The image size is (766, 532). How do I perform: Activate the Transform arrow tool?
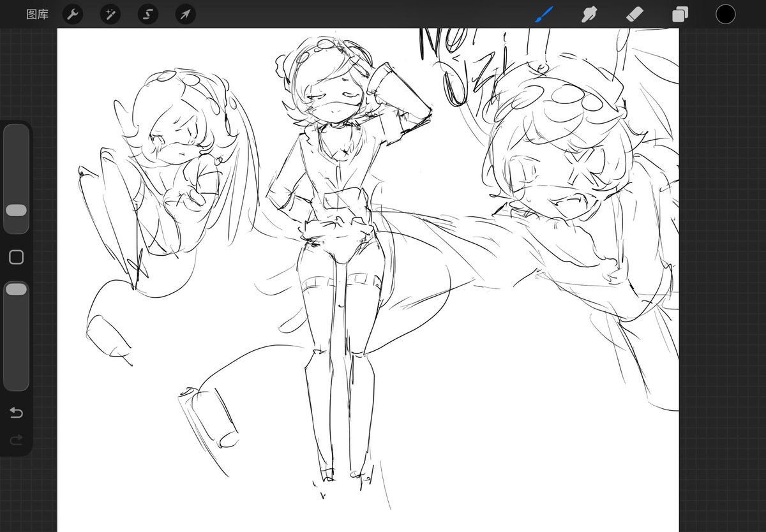click(185, 14)
